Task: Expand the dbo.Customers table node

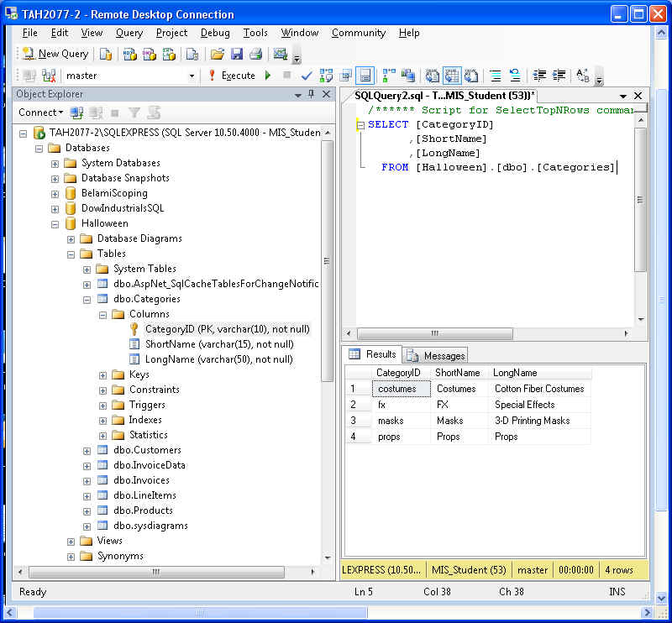Action: tap(87, 450)
